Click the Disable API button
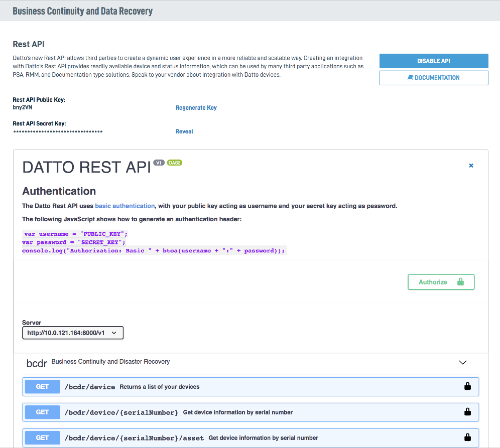This screenshot has height=448, width=500. point(433,60)
